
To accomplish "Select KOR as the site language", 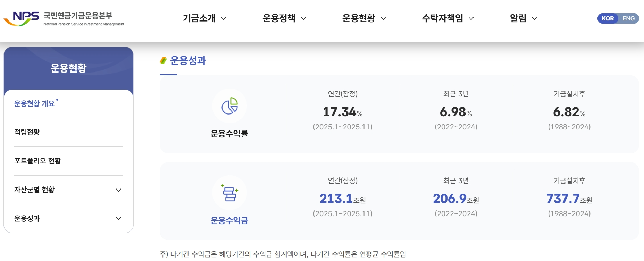I will pyautogui.click(x=608, y=18).
